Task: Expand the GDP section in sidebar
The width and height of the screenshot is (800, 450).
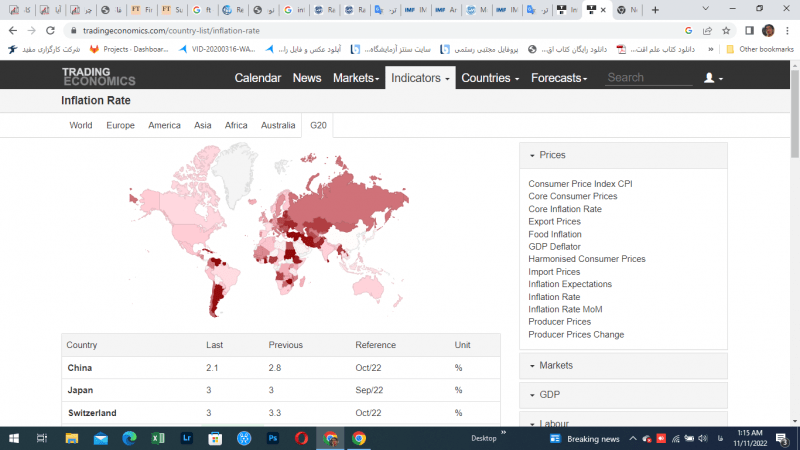Action: (549, 394)
